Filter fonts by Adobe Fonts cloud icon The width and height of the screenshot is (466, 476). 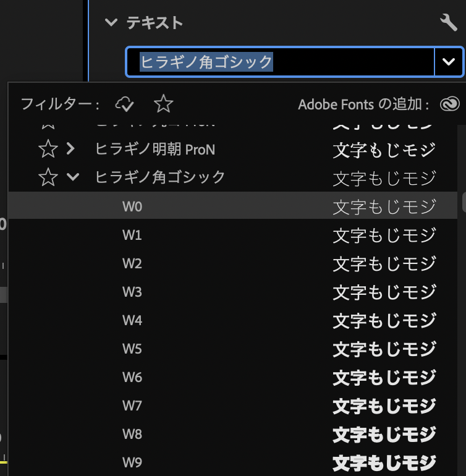124,104
